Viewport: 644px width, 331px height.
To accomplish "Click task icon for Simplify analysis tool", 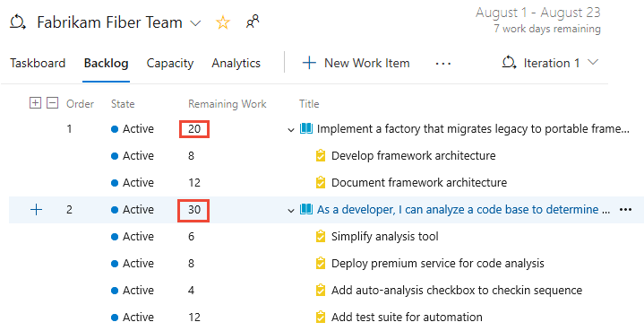I will coord(321,237).
